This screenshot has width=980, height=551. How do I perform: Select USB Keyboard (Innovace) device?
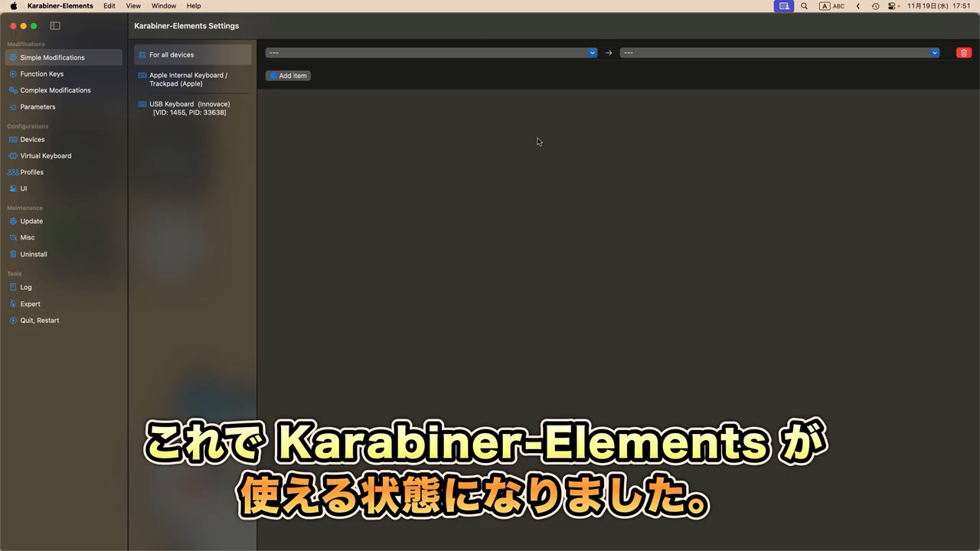coord(189,109)
